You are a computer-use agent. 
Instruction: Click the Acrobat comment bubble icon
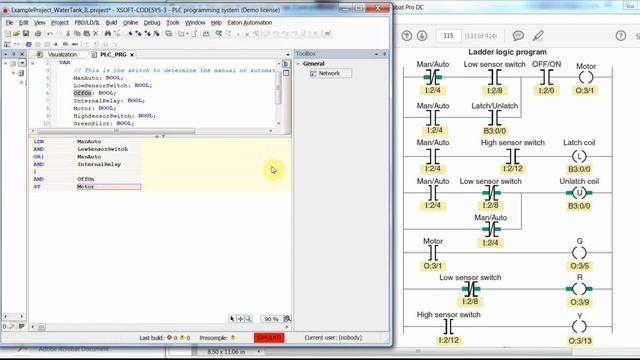click(518, 36)
